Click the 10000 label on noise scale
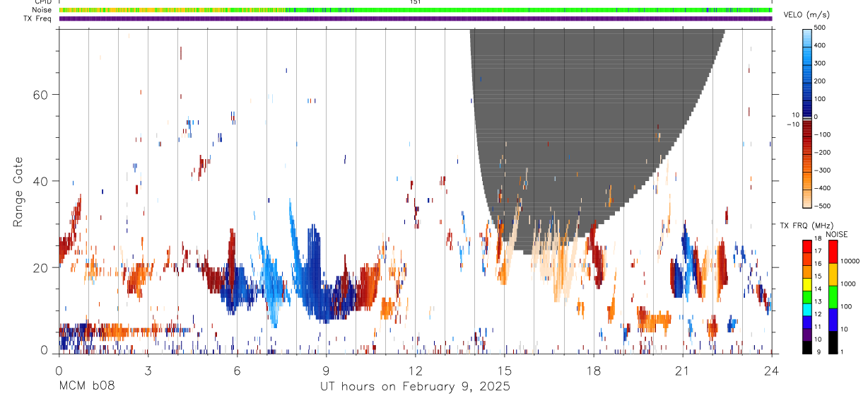This screenshot has width=868, height=401. 852,261
